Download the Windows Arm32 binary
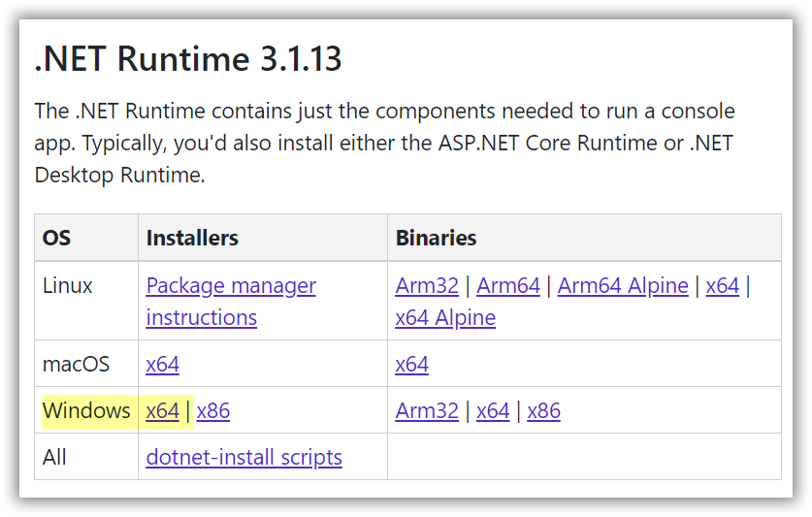Image resolution: width=812 pixels, height=517 pixels. coord(427,411)
